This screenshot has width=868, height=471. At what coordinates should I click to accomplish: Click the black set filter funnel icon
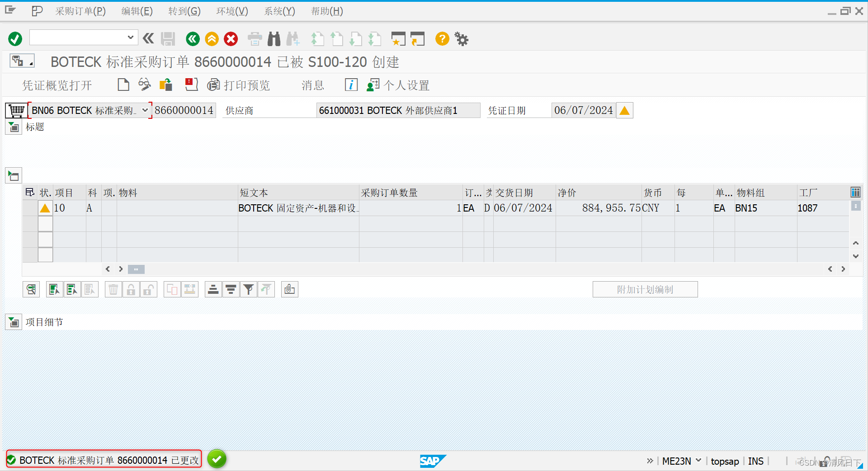tap(249, 289)
